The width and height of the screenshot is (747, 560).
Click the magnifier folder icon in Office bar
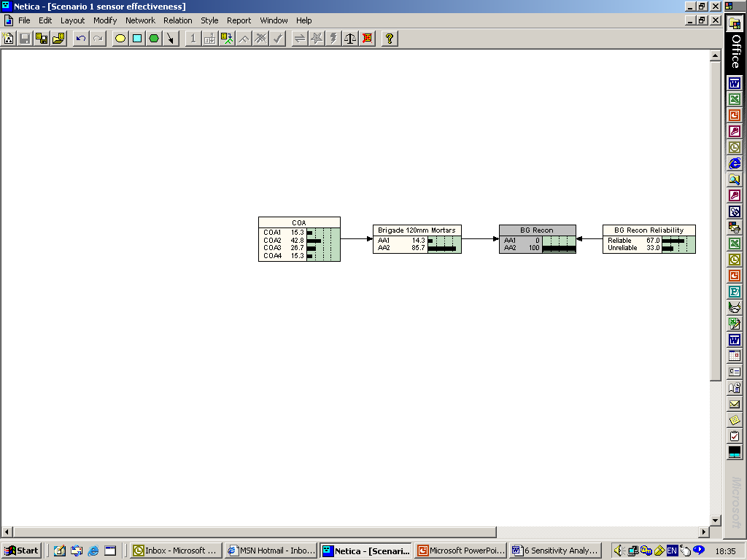coord(735,179)
